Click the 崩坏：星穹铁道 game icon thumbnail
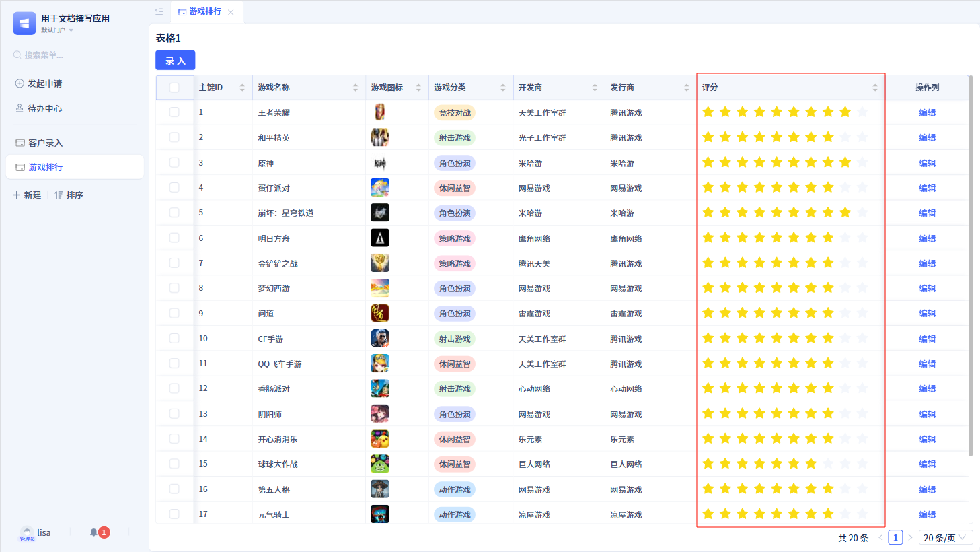 click(380, 213)
